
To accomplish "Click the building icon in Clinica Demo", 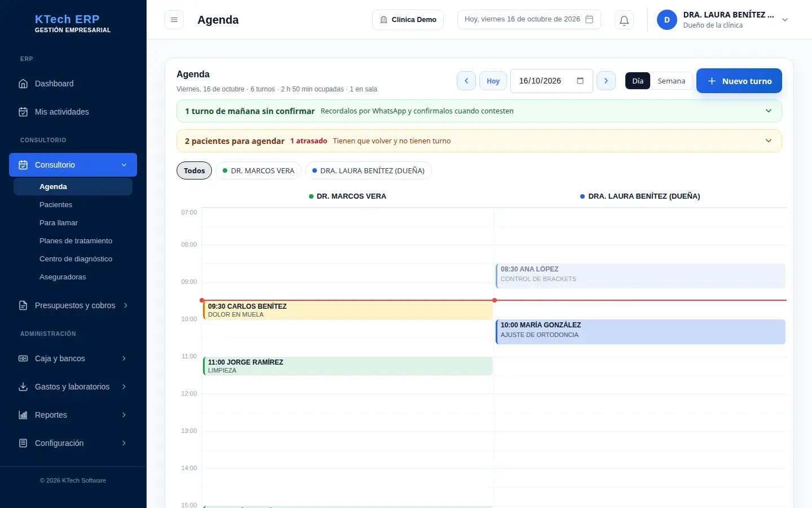I will (x=383, y=20).
